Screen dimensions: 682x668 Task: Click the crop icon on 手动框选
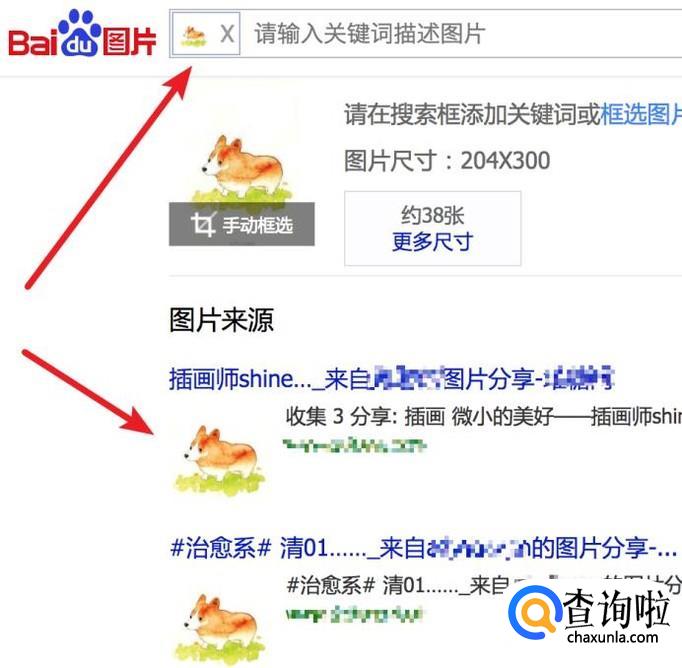tap(203, 224)
